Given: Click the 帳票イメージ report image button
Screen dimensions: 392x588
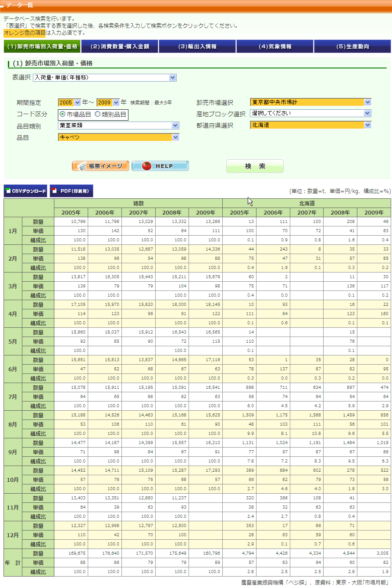Looking at the screenshot, I should 101,166.
